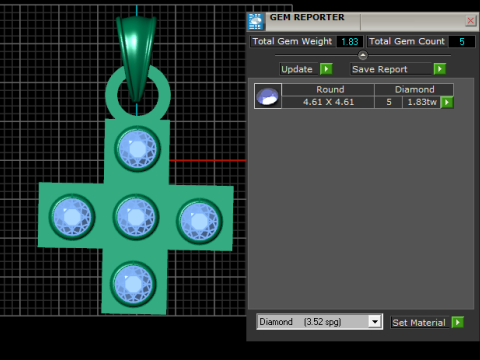The height and width of the screenshot is (360, 480).
Task: Select the top gem on the cross
Action: [137, 149]
